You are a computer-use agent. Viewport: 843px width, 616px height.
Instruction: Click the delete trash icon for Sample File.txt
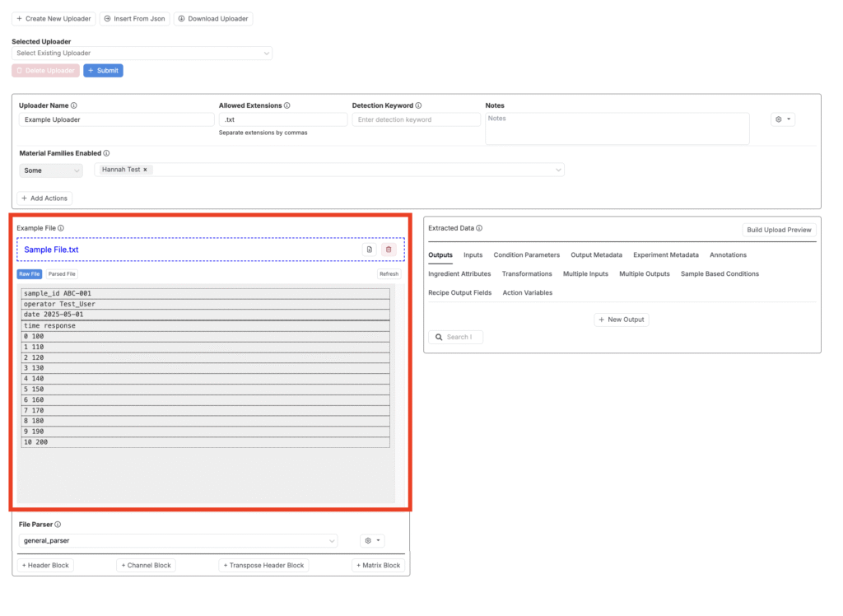coord(389,250)
